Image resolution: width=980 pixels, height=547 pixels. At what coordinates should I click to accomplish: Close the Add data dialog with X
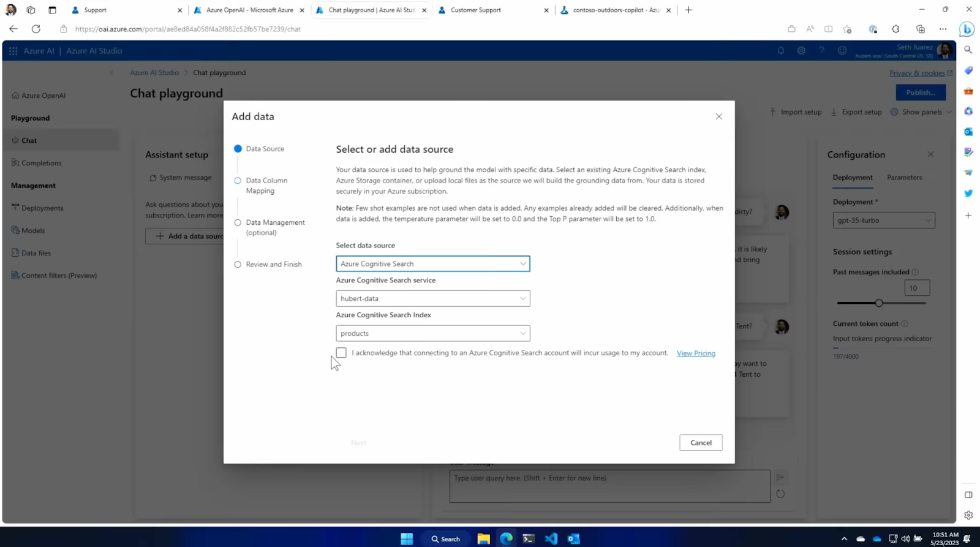point(719,116)
